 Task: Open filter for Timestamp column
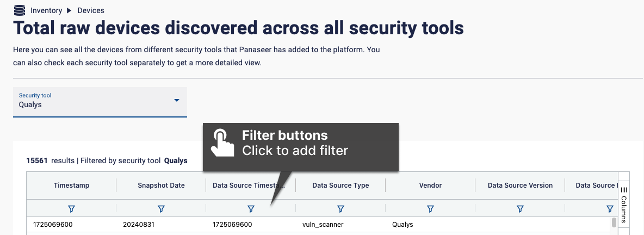pyautogui.click(x=71, y=209)
